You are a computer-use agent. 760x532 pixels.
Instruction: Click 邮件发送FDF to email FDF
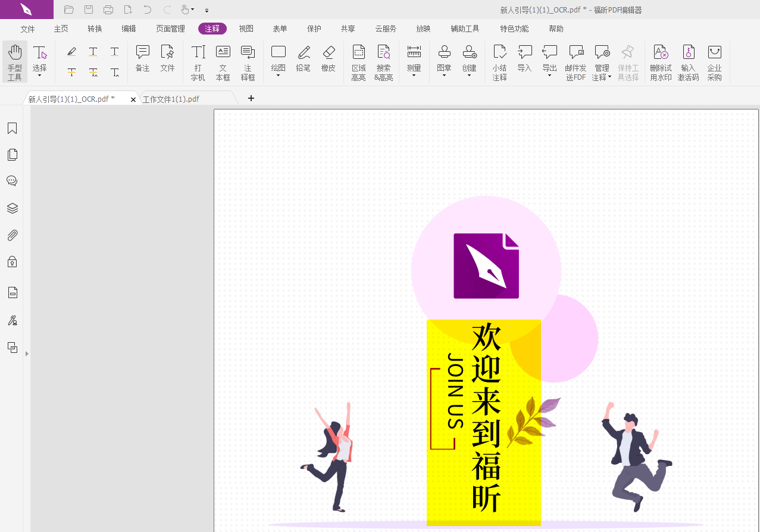[575, 61]
